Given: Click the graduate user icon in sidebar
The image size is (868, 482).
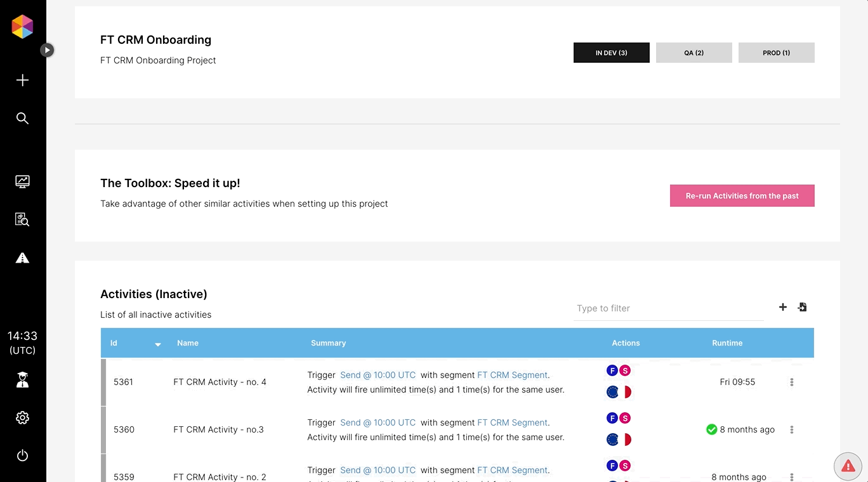Looking at the screenshot, I should pos(22,380).
